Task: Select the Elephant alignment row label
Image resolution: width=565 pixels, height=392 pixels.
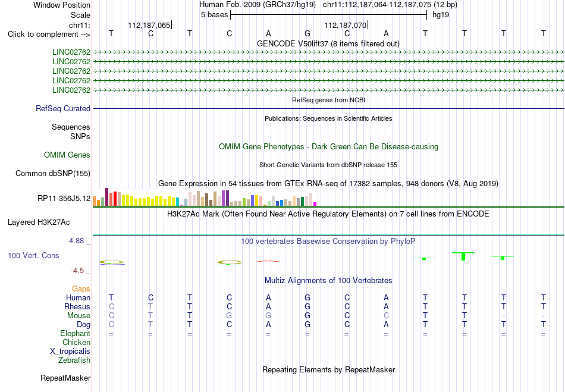Action: tap(75, 333)
